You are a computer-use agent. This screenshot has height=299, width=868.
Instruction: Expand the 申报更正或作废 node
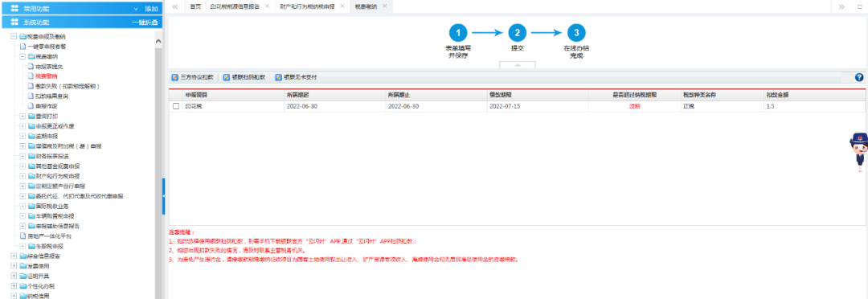pos(23,126)
